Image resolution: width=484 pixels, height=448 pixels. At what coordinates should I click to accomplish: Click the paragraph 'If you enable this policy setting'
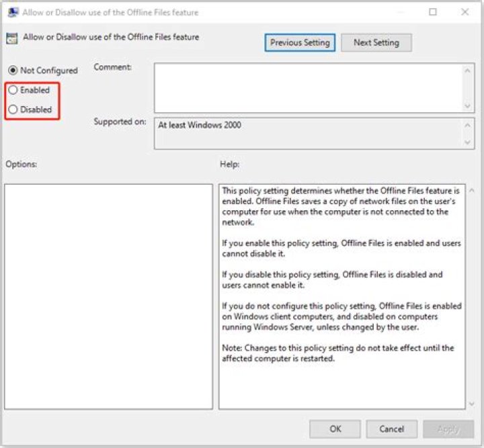tap(341, 249)
